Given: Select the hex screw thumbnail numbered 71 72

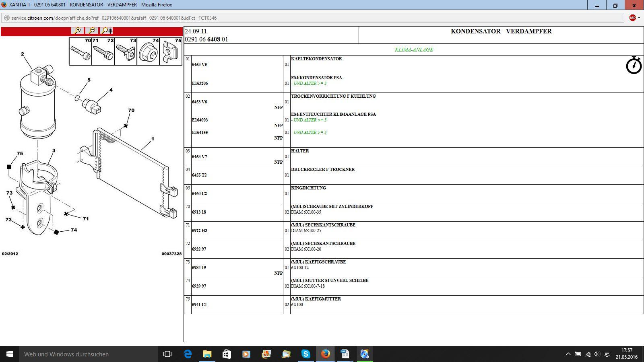Looking at the screenshot, I should click(103, 51).
